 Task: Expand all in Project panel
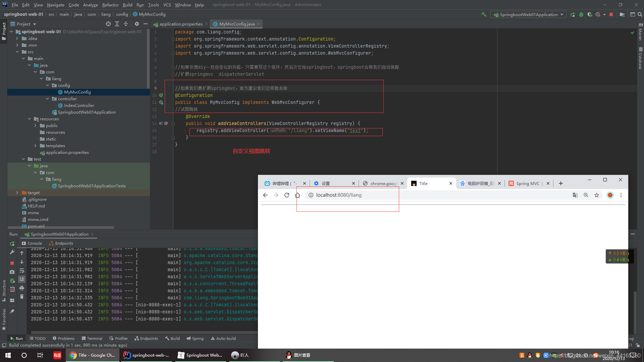pos(117,24)
